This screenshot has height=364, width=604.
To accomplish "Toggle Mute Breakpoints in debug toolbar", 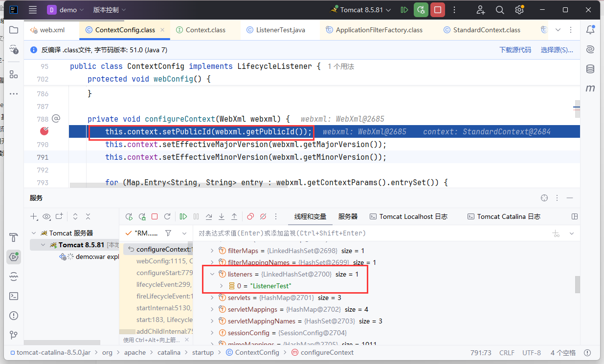I will [x=263, y=216].
